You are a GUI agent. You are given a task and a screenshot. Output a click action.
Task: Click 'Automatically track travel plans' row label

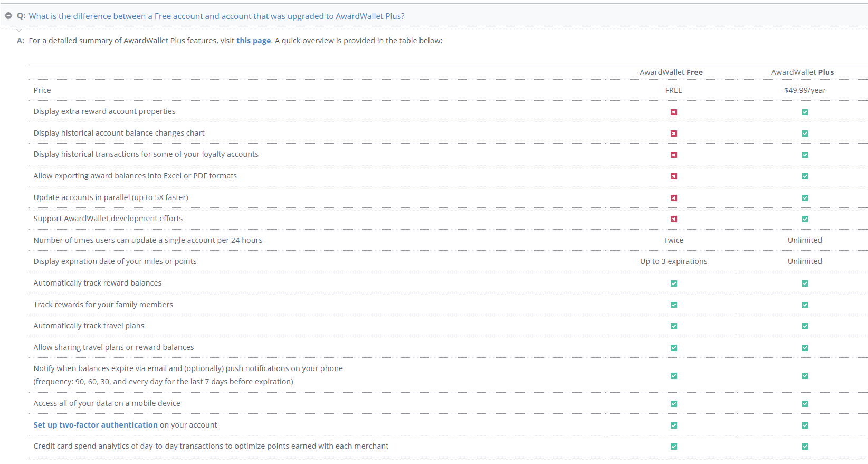click(89, 326)
